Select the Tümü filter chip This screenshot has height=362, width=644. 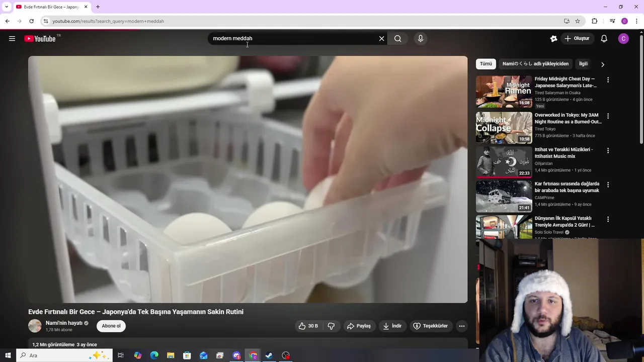point(486,64)
